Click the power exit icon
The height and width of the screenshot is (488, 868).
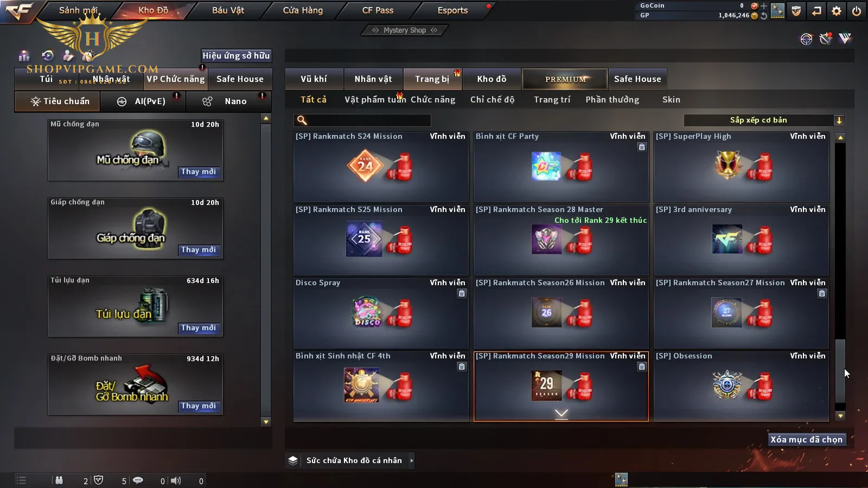857,10
